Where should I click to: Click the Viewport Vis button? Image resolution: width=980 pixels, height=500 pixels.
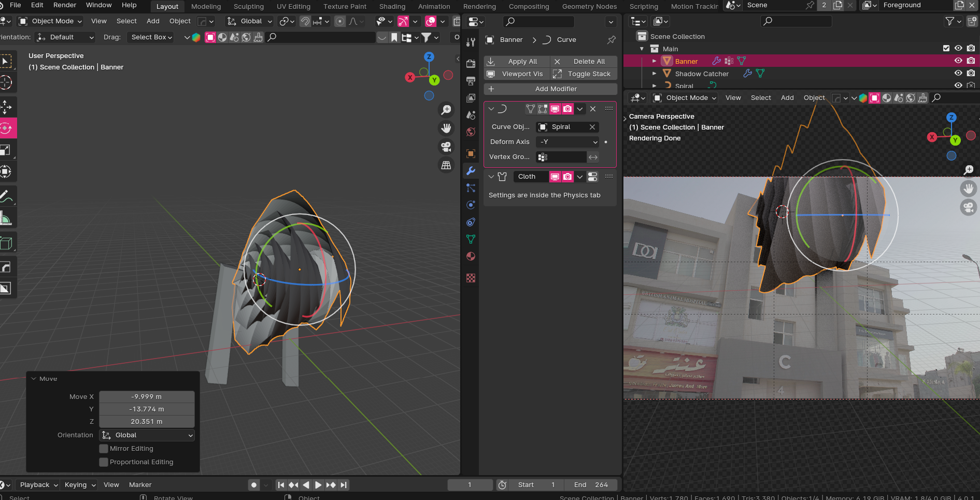pos(517,74)
